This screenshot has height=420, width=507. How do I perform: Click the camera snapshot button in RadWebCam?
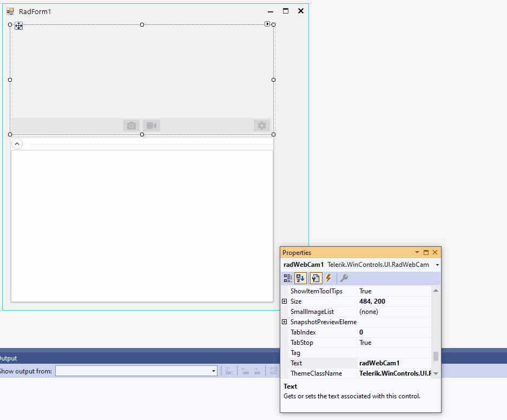[131, 126]
